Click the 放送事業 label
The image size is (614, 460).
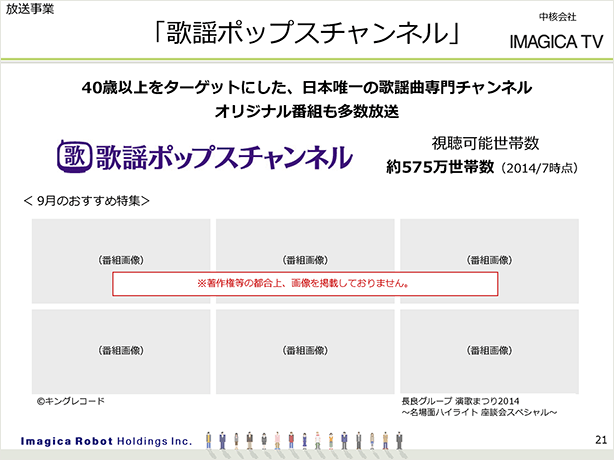coord(30,9)
